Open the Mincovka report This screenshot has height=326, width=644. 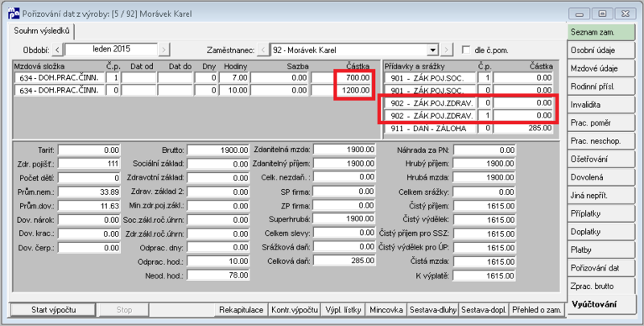pyautogui.click(x=386, y=310)
